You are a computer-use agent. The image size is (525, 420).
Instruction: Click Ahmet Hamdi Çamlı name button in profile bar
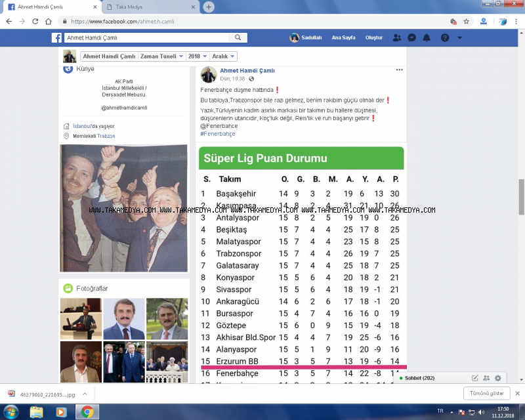pos(109,56)
